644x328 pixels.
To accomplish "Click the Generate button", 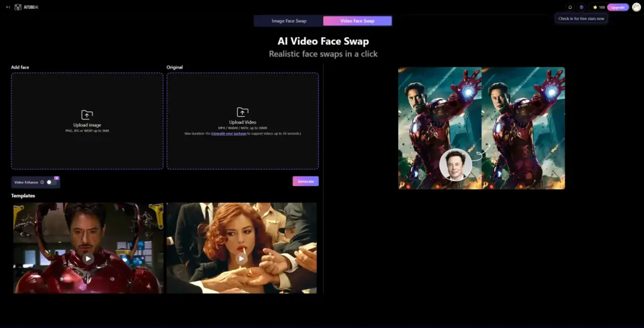I will (306, 182).
